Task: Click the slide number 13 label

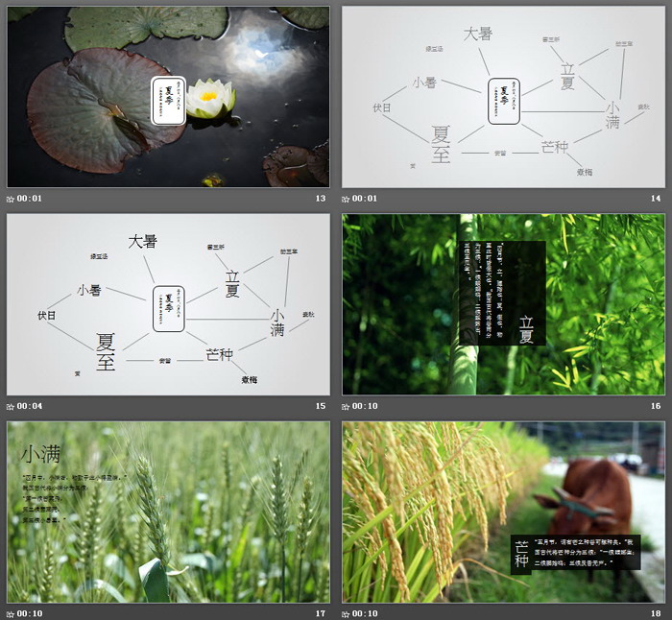Action: coord(321,199)
